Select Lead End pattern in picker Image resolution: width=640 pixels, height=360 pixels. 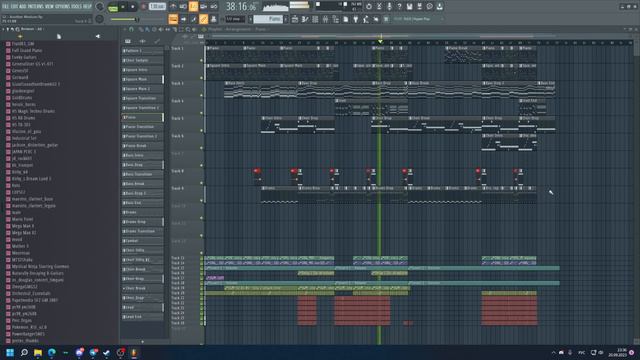click(142, 317)
